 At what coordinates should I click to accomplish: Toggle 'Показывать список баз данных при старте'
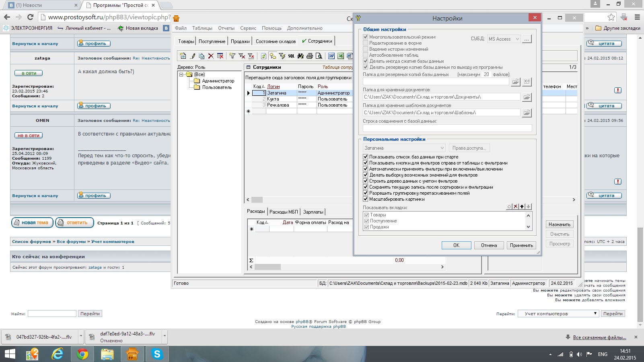coord(366,157)
